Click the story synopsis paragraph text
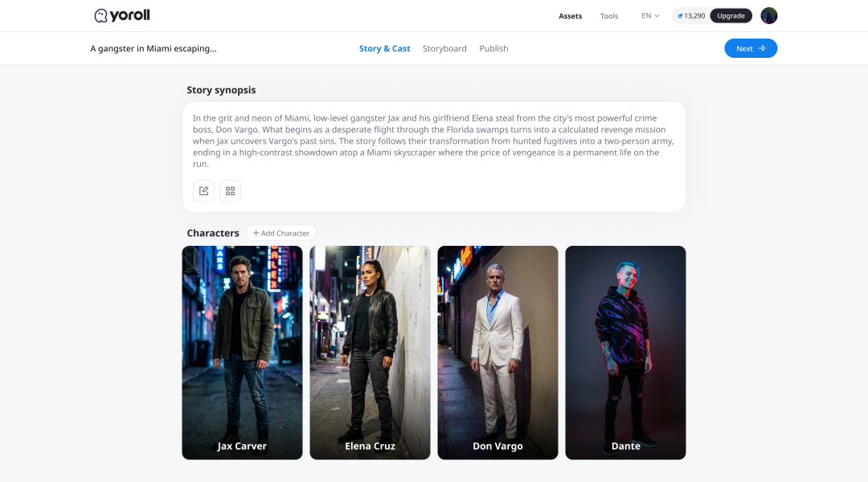The image size is (868, 482). point(433,141)
